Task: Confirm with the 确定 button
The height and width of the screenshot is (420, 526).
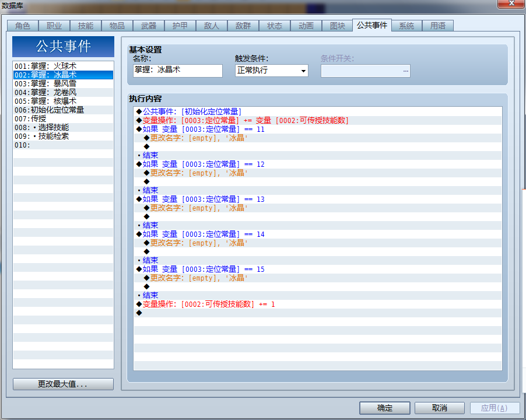Action: click(385, 408)
